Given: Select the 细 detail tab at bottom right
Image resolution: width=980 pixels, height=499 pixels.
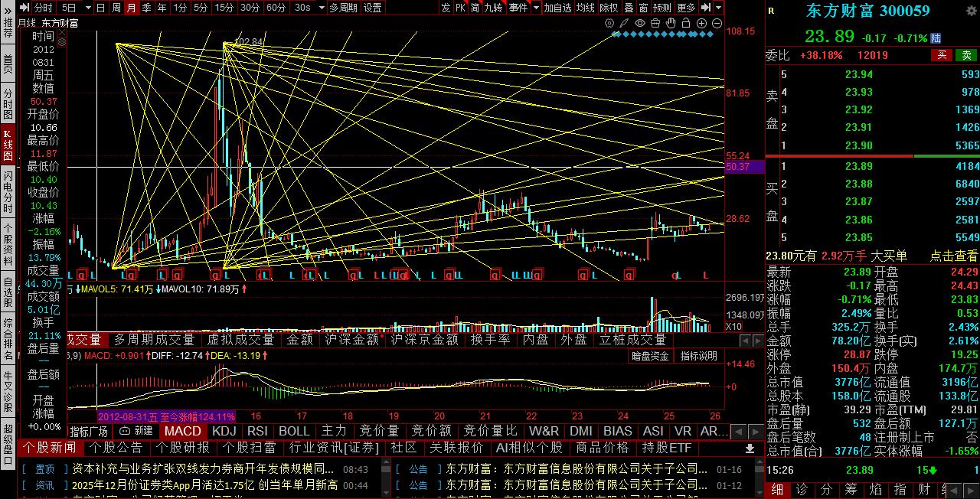Looking at the screenshot, I should coord(777,490).
